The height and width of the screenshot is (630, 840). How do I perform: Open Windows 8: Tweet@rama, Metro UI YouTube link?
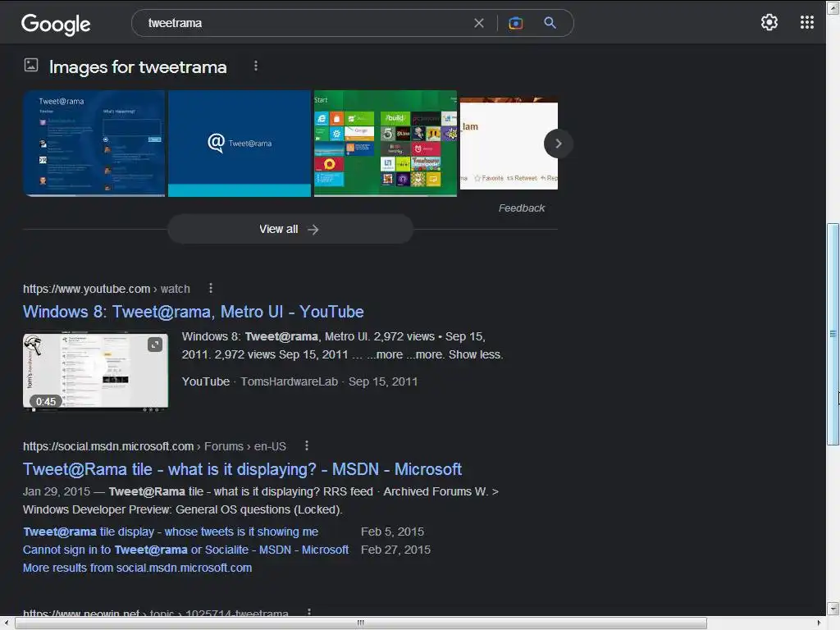194,312
